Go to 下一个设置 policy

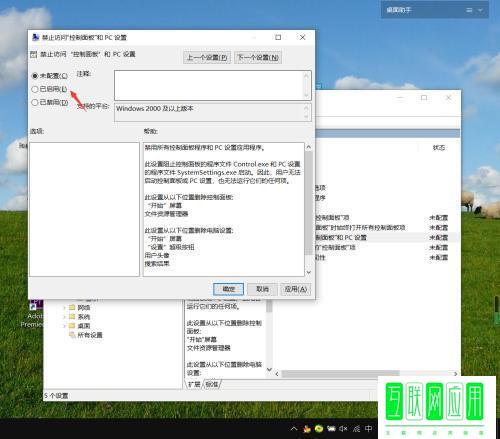pyautogui.click(x=258, y=57)
